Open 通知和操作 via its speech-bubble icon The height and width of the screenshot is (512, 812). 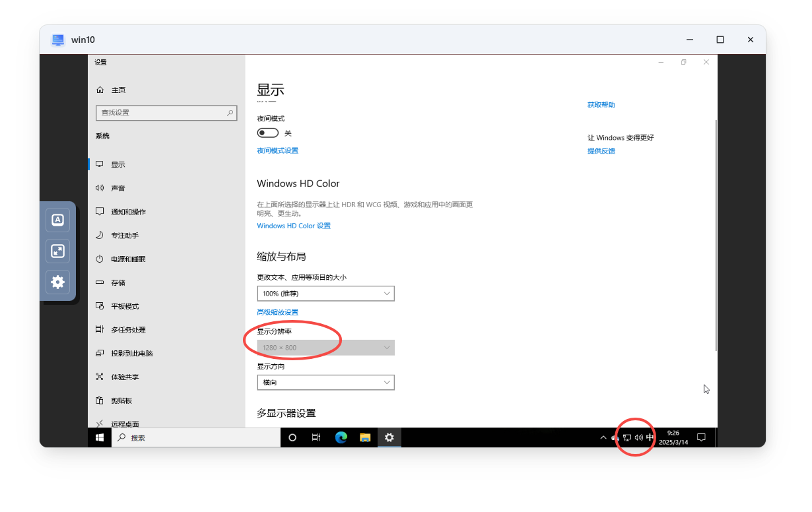(100, 212)
